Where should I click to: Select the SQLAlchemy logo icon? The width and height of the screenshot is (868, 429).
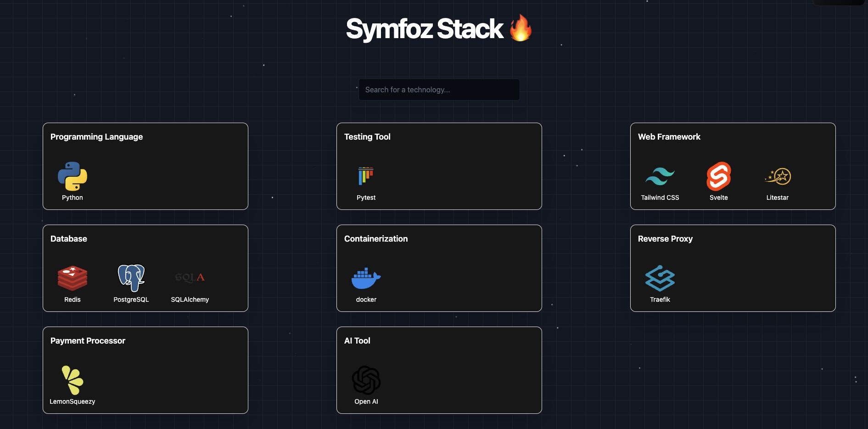pos(190,277)
